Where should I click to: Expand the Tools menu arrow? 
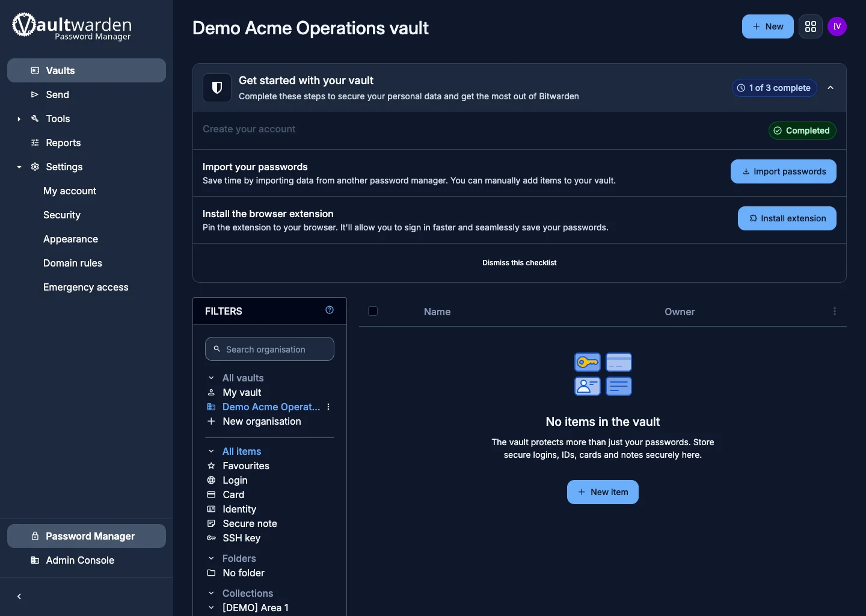19,119
